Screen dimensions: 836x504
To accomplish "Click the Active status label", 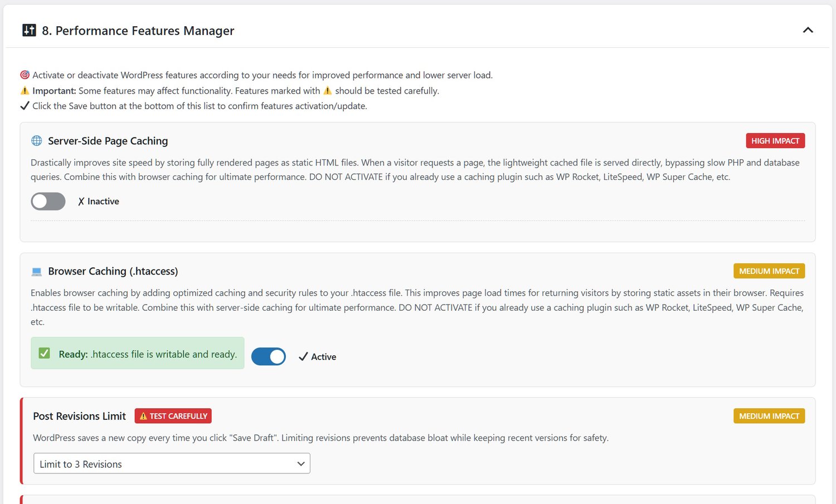I will point(323,357).
